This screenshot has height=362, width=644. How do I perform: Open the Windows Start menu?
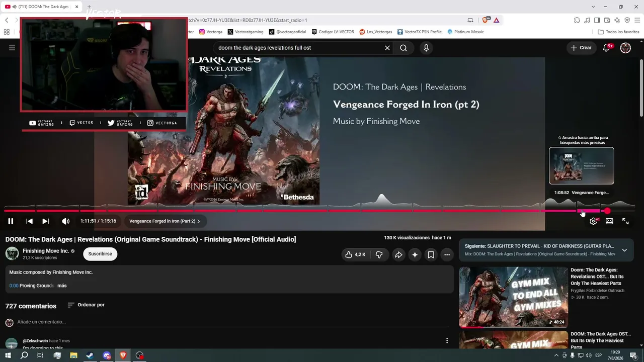8,355
